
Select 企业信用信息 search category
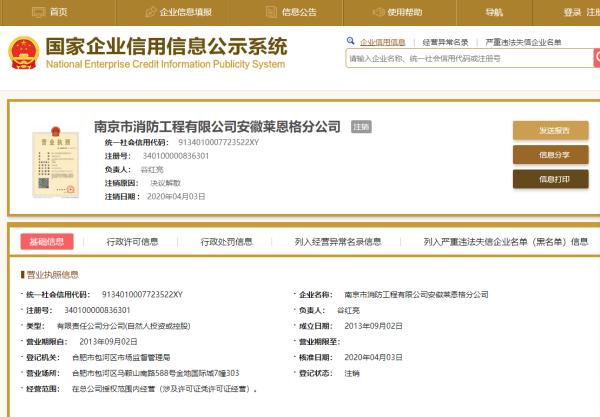(x=382, y=42)
